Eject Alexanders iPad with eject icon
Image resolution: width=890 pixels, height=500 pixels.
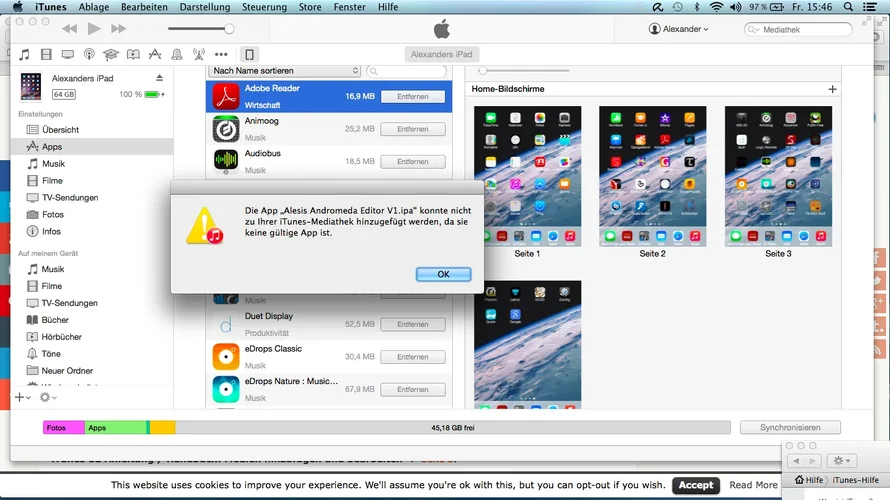[159, 78]
